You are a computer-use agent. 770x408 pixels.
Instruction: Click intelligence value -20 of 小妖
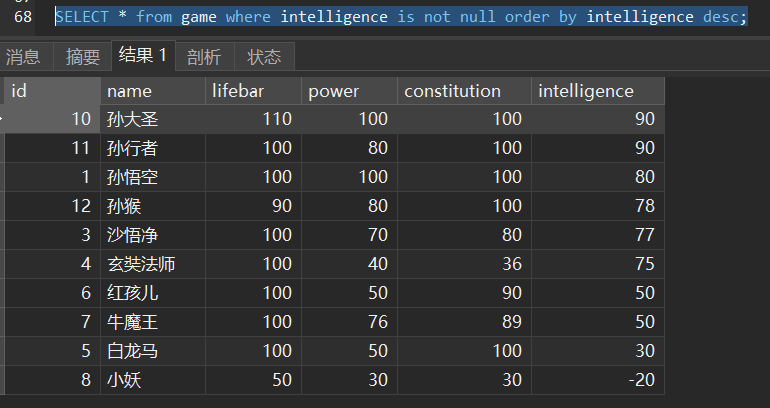pos(598,380)
